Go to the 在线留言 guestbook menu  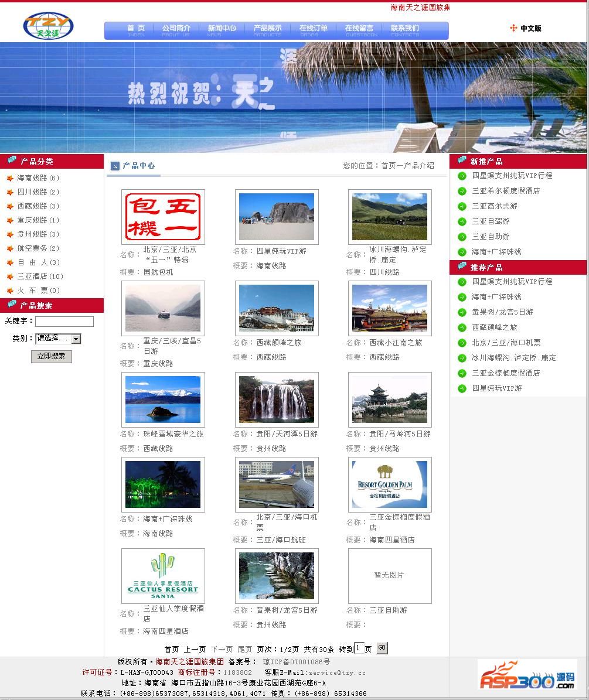[359, 30]
